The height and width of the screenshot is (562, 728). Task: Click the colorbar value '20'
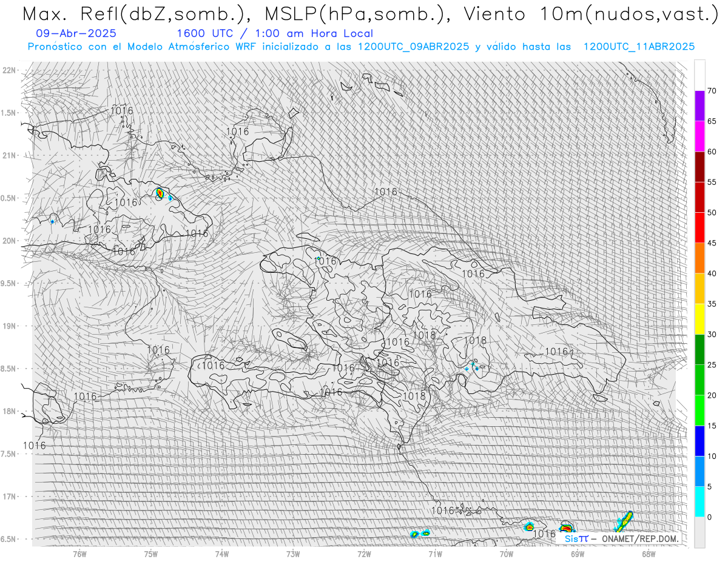pos(712,395)
